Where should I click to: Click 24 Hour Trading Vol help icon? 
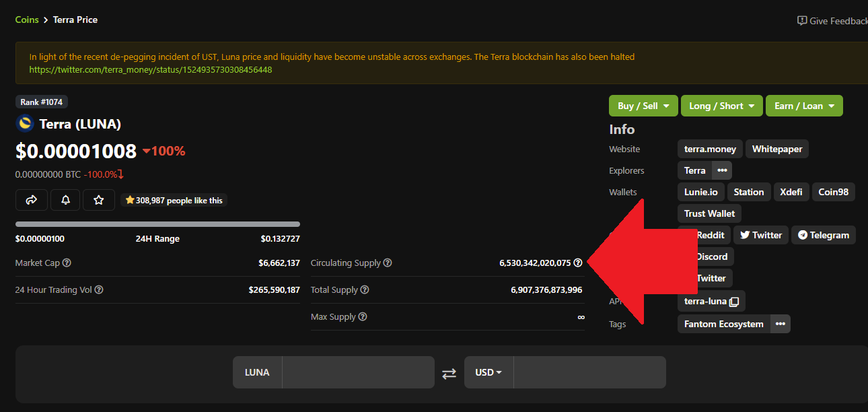(x=99, y=290)
